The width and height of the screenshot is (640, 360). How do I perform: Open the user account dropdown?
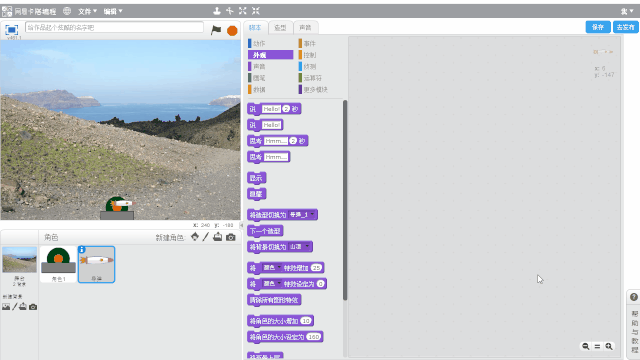coord(627,11)
